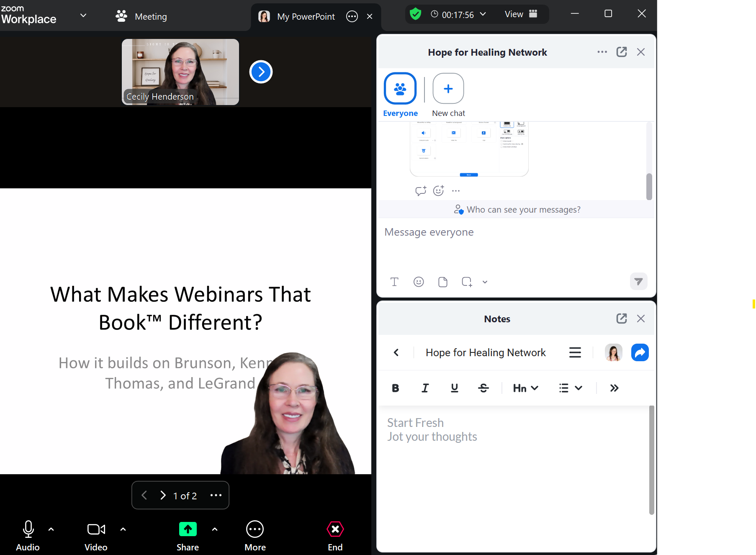Open the More meeting controls menu
756x555 pixels.
point(255,536)
